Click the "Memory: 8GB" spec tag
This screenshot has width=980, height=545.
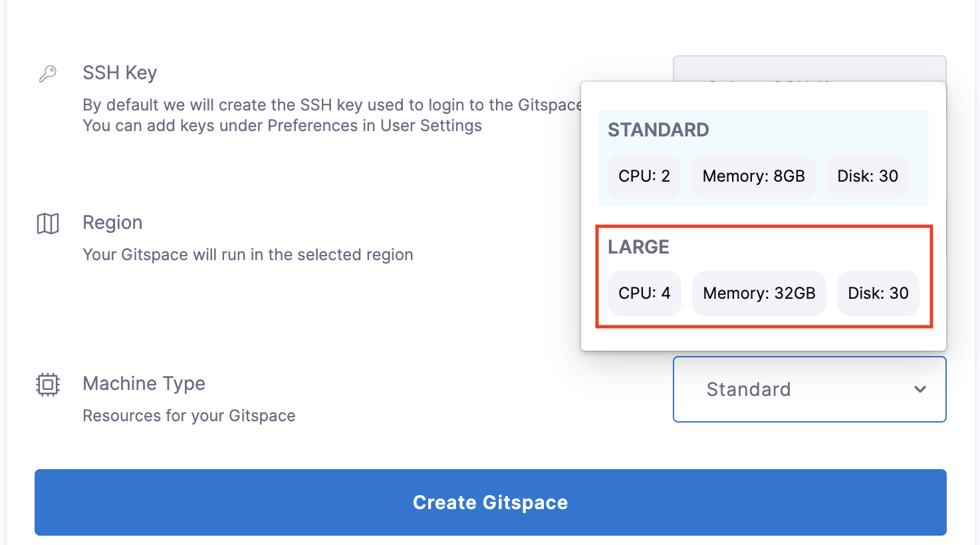pos(753,176)
